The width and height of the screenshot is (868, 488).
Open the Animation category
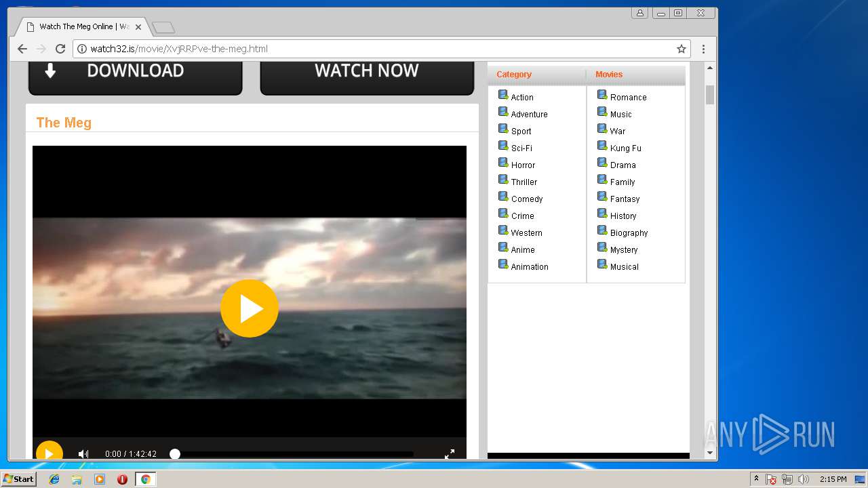point(530,267)
